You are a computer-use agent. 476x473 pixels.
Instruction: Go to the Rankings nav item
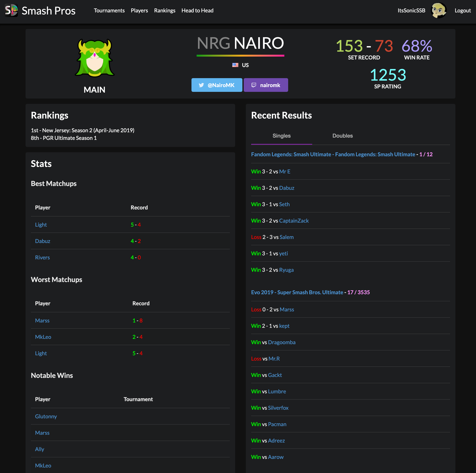point(165,11)
